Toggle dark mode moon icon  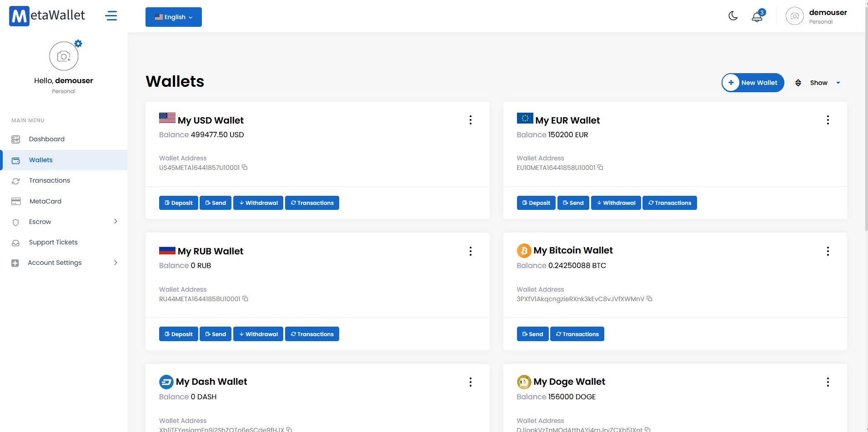[733, 16]
